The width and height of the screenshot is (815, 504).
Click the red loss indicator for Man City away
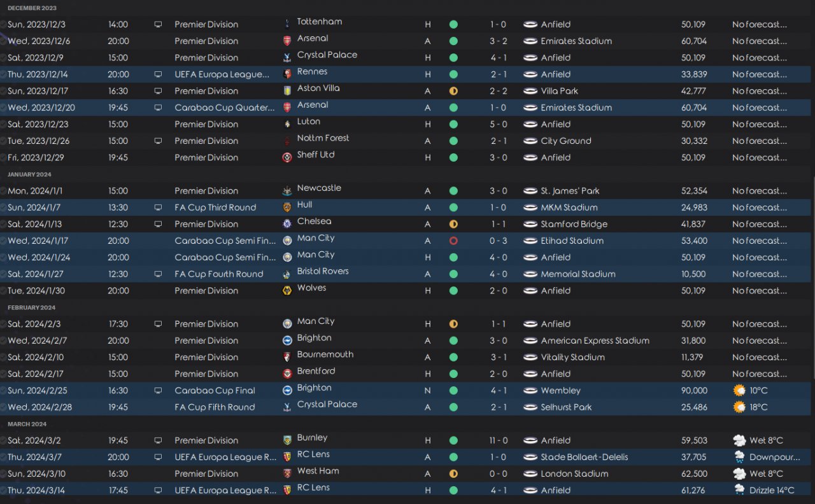point(453,241)
